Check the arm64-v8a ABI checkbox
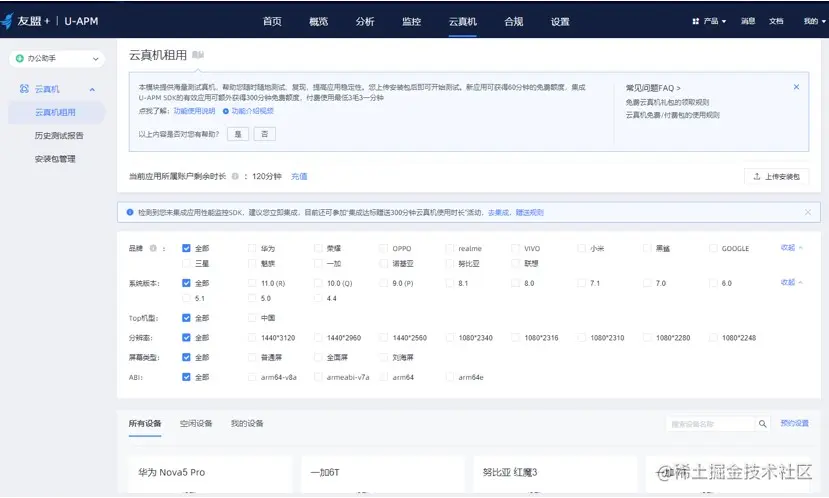 click(252, 377)
